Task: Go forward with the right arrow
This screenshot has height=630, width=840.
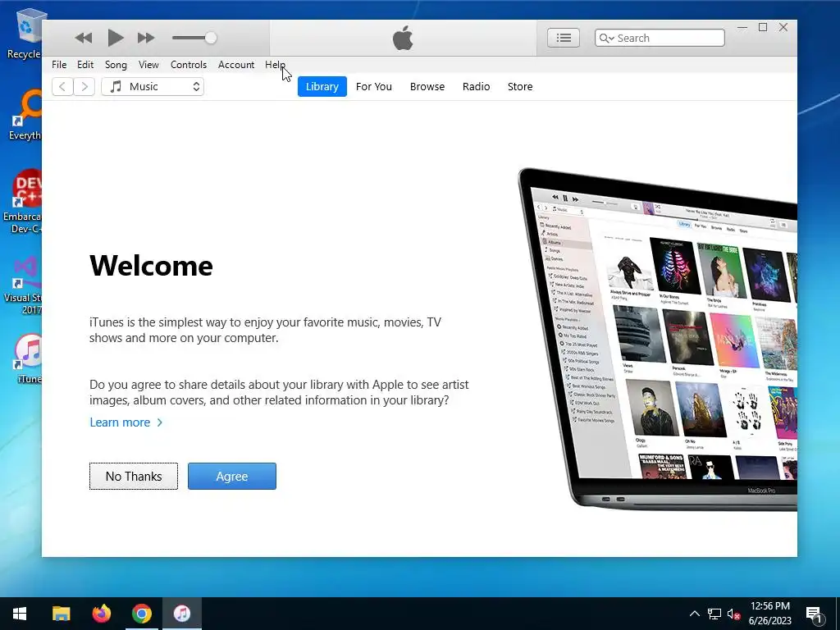Action: 84,87
